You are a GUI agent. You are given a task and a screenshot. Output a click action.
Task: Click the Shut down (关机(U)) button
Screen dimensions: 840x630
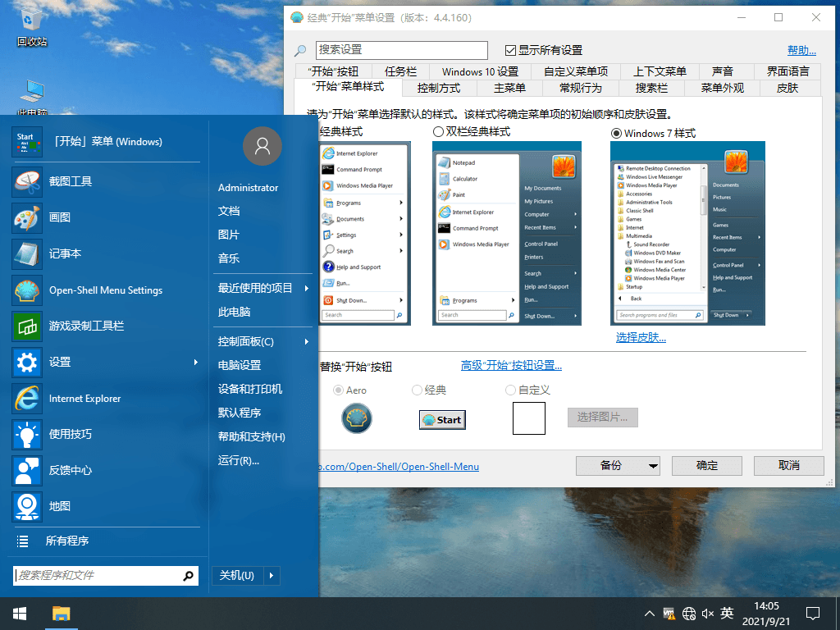(x=237, y=576)
